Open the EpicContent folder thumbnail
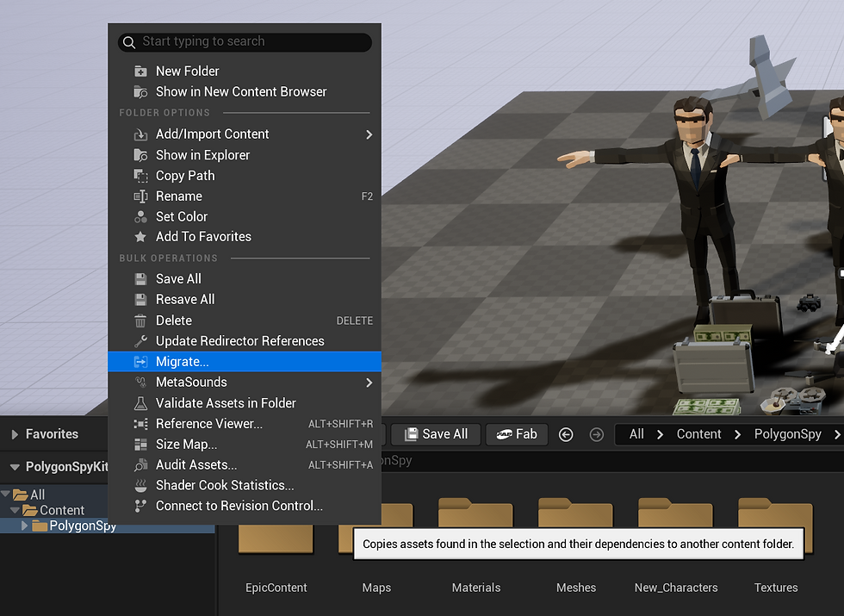 coord(276,538)
